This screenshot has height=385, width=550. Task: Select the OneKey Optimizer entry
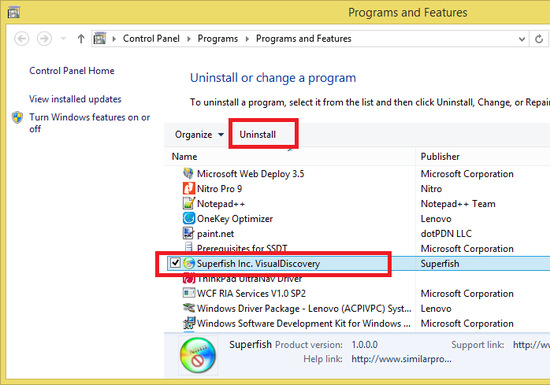coord(235,219)
